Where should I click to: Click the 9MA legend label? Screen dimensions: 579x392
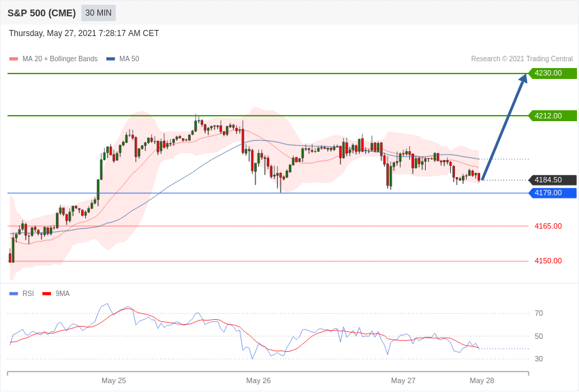click(x=63, y=293)
